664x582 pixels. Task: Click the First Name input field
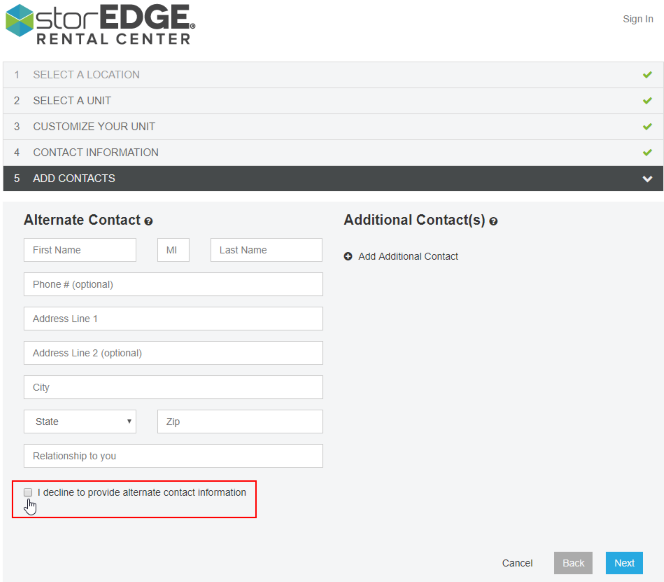click(80, 250)
